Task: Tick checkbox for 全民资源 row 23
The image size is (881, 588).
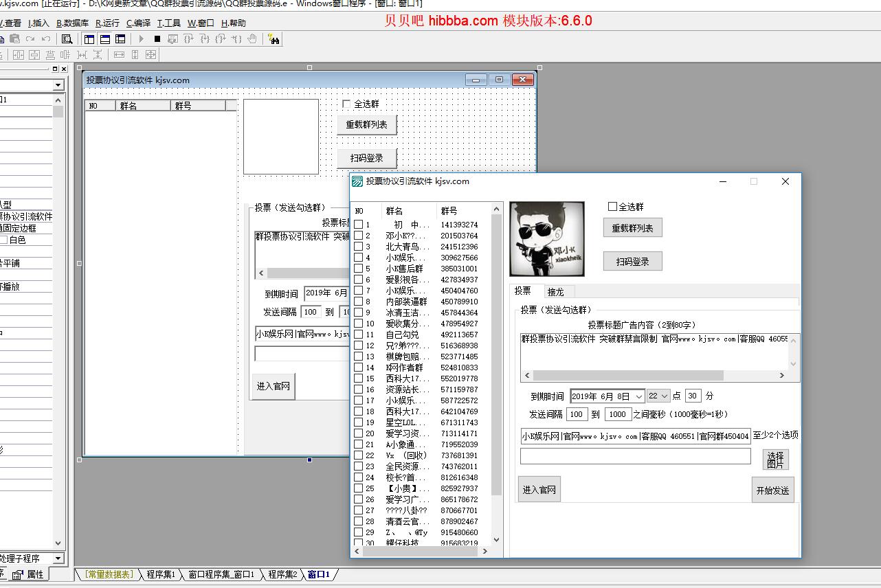Action: point(358,466)
